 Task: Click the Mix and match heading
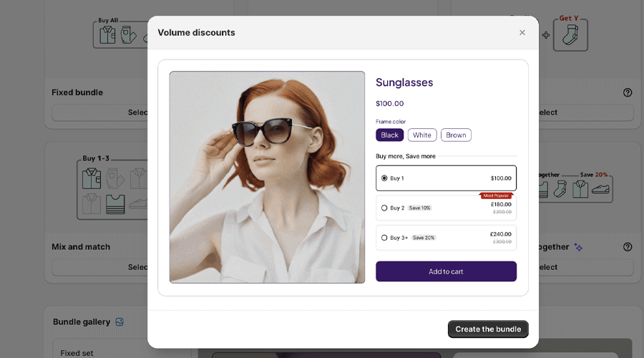pos(81,247)
